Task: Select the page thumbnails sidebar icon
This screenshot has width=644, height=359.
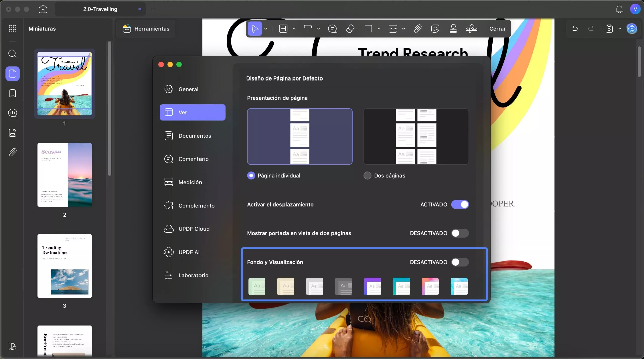Action: point(12,73)
